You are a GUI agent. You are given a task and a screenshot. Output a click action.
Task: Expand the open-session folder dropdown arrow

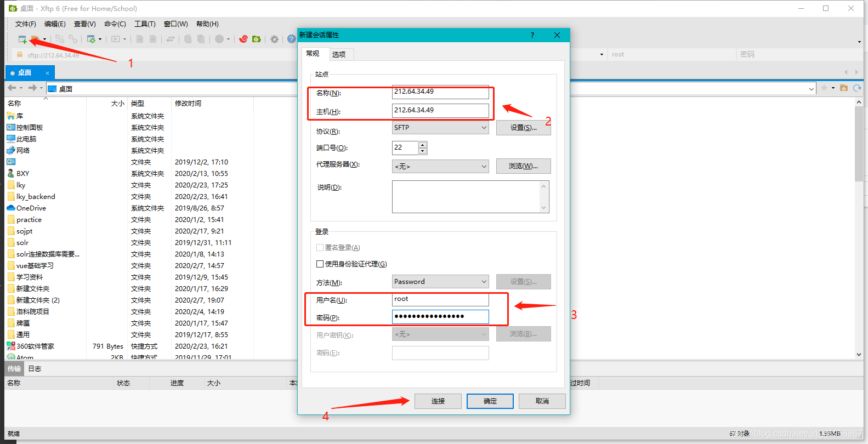[44, 39]
